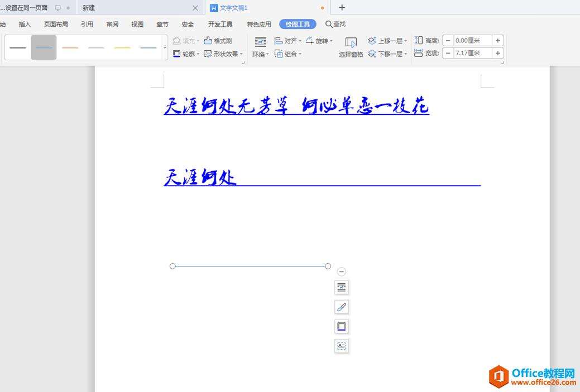The width and height of the screenshot is (580, 392).
Task: Close the 新建 document tab
Action: click(195, 8)
